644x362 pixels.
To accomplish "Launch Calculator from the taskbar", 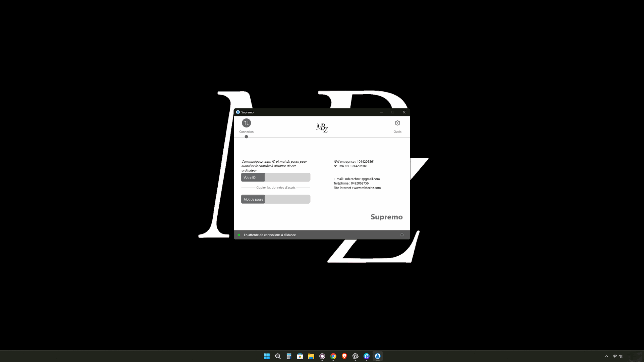I will click(x=289, y=356).
